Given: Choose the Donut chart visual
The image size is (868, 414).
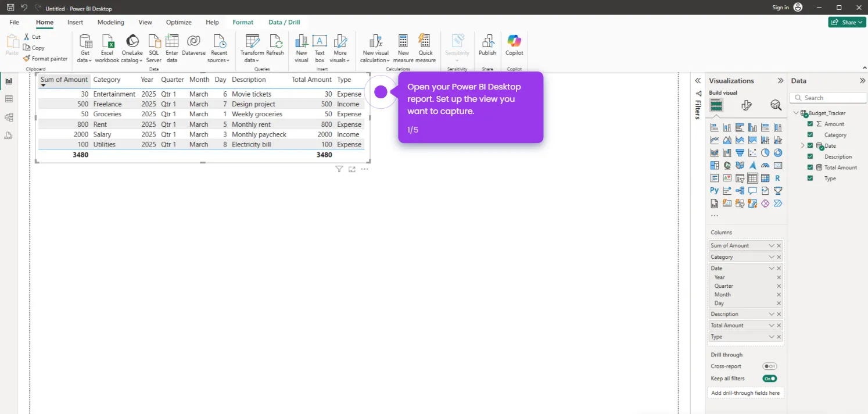Looking at the screenshot, I should click(x=778, y=153).
